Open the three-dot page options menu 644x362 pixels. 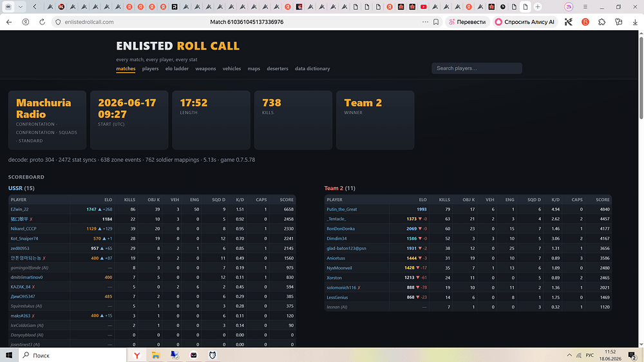tap(425, 22)
